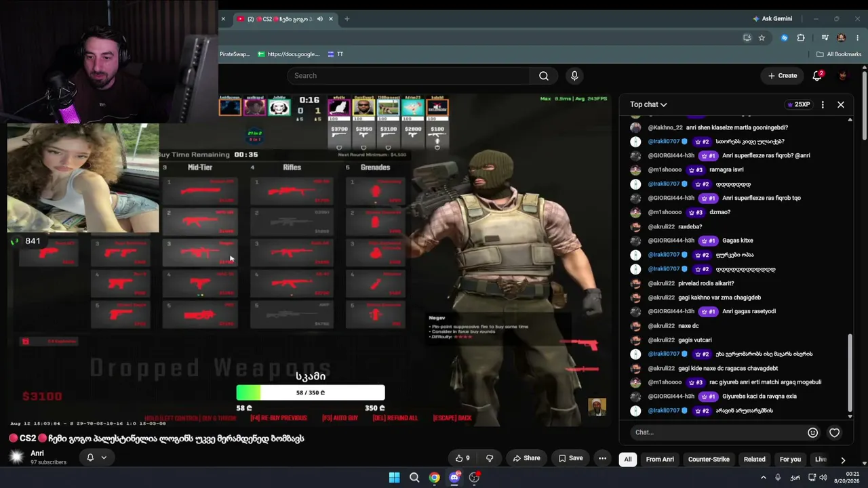This screenshot has width=868, height=488.
Task: Click the message "Gagas kitxe"
Action: tap(738, 241)
